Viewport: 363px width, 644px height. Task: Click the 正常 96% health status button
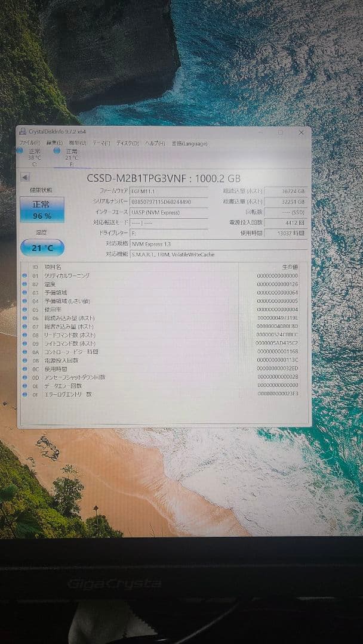41,210
